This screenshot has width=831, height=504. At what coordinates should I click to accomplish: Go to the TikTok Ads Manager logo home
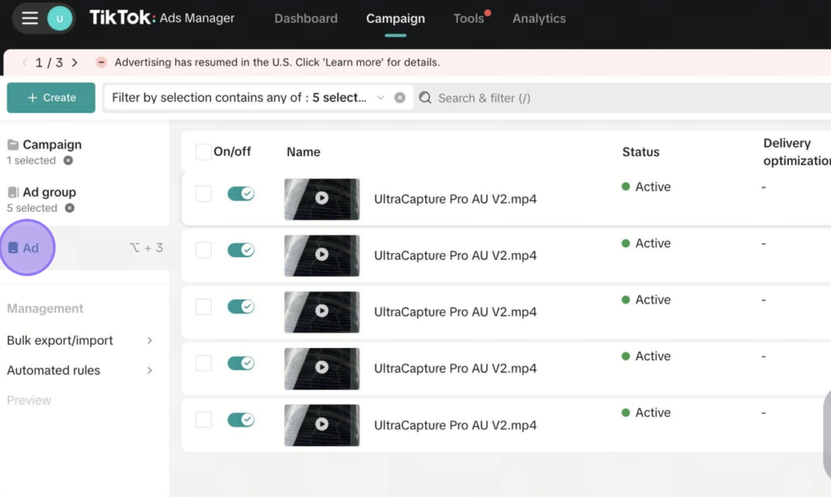pos(161,18)
